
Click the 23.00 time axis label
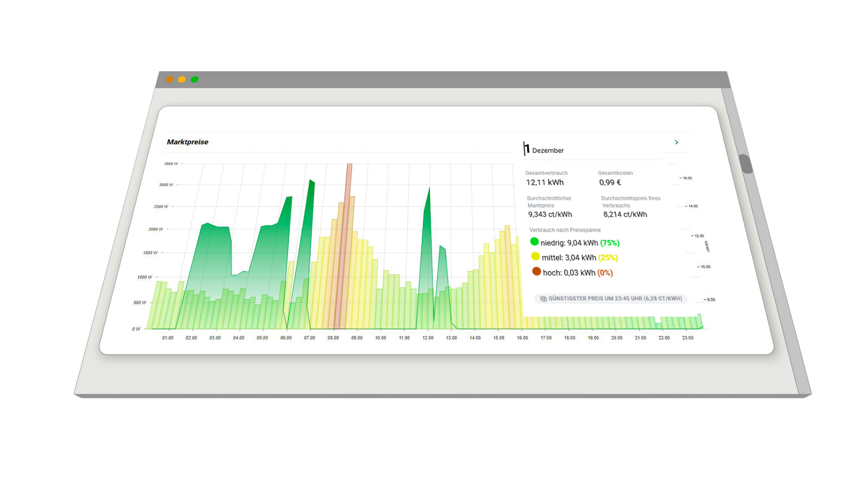pyautogui.click(x=688, y=338)
